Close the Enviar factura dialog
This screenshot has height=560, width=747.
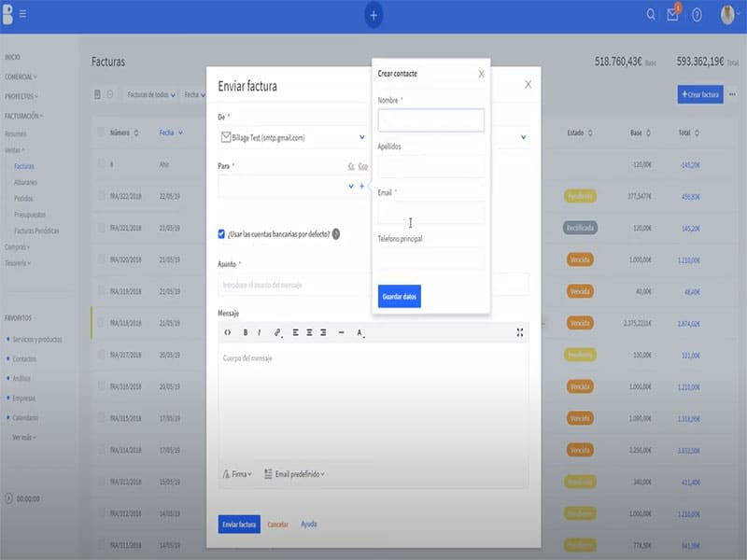pyautogui.click(x=528, y=84)
